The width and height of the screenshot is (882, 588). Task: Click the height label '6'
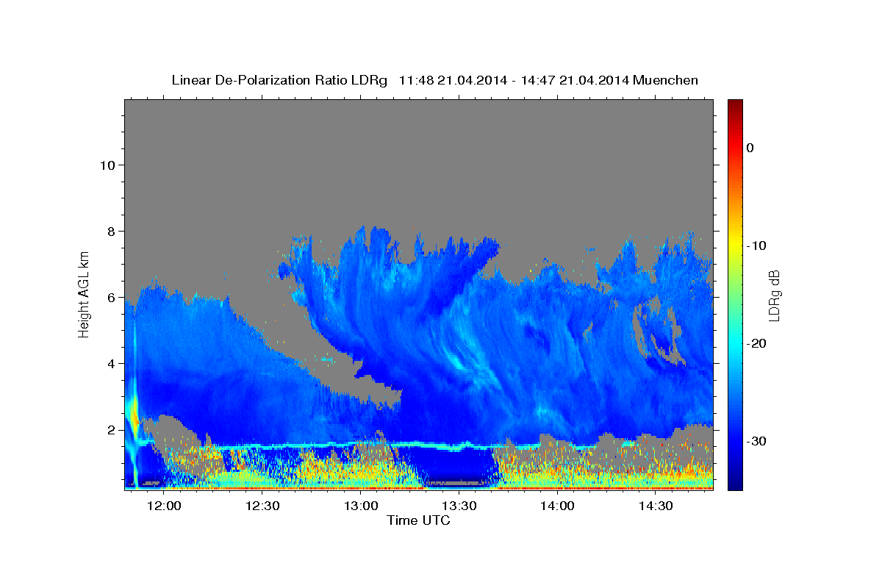point(111,297)
